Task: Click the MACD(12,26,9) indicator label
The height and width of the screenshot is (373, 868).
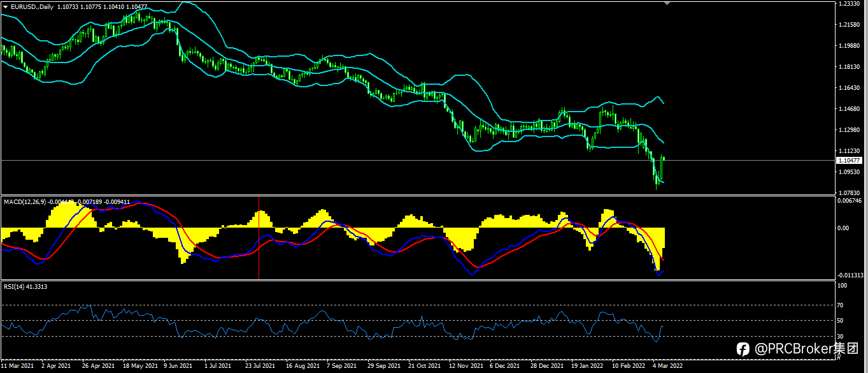Action: click(x=24, y=201)
